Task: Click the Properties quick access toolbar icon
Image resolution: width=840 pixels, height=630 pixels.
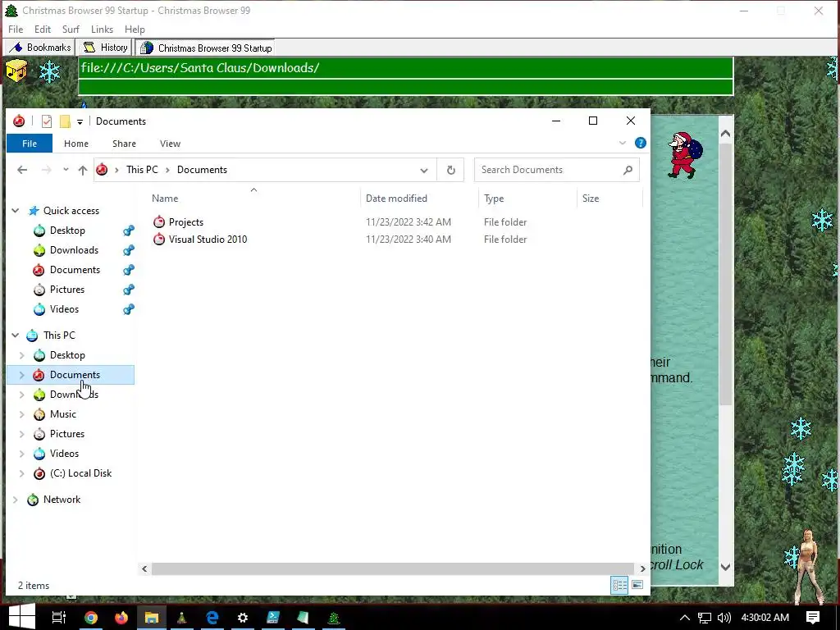Action: pyautogui.click(x=47, y=121)
